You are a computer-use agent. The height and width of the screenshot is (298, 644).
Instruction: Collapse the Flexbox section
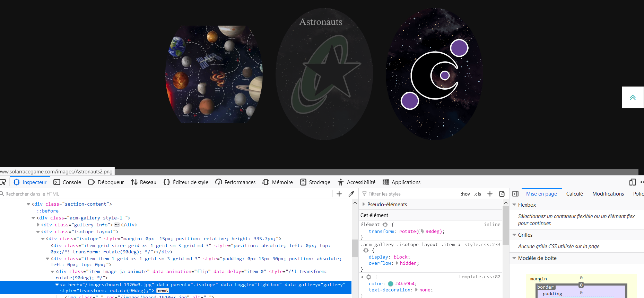pyautogui.click(x=514, y=205)
